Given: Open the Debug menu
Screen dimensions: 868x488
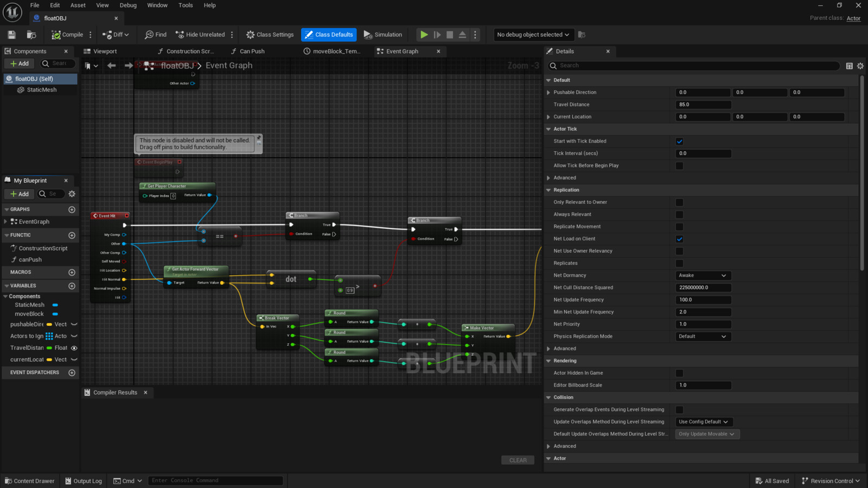Looking at the screenshot, I should coord(128,5).
